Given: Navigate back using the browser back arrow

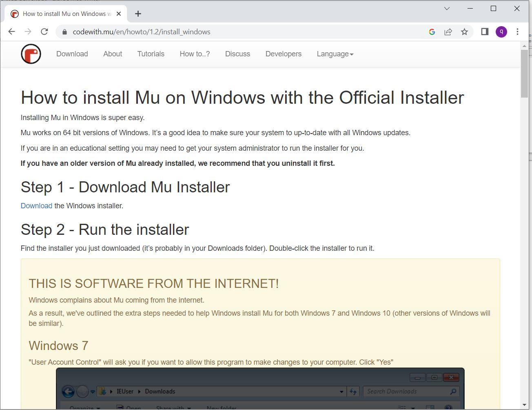Looking at the screenshot, I should tap(11, 31).
